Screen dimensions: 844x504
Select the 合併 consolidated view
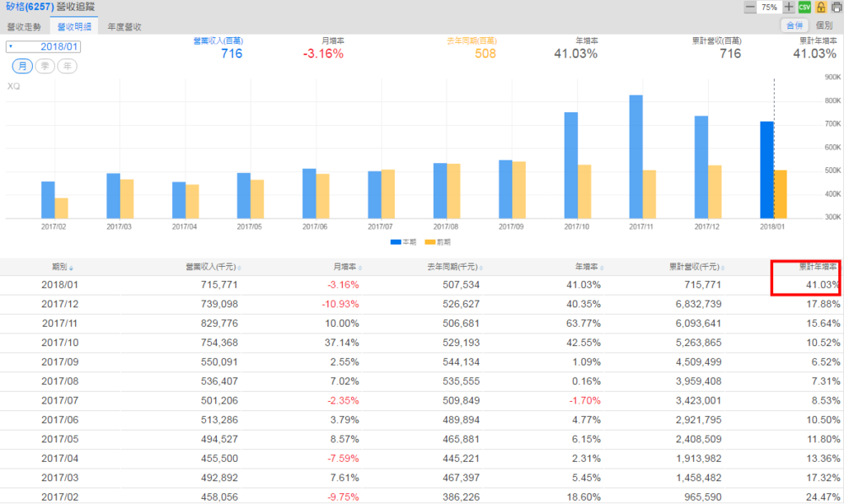point(795,26)
